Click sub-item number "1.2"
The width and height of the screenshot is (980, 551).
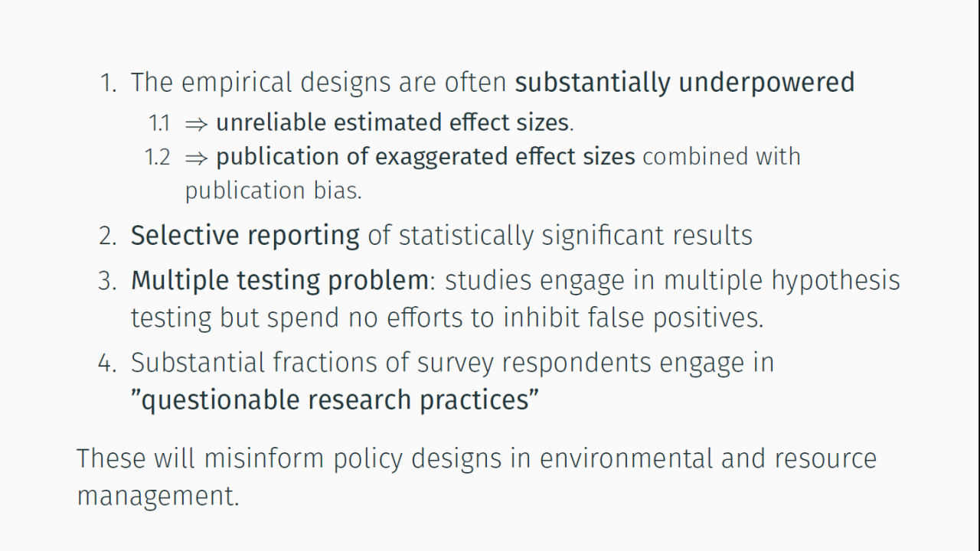(x=158, y=157)
